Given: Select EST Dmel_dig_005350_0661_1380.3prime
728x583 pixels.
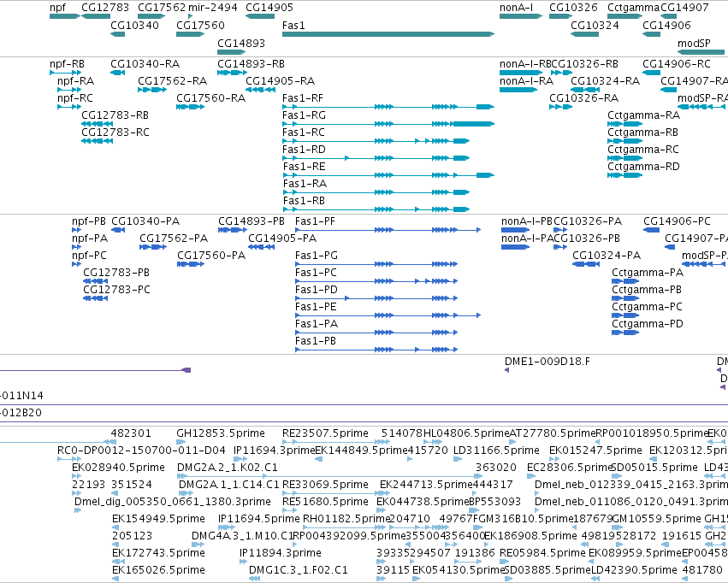Looking at the screenshot, I should point(78,510).
